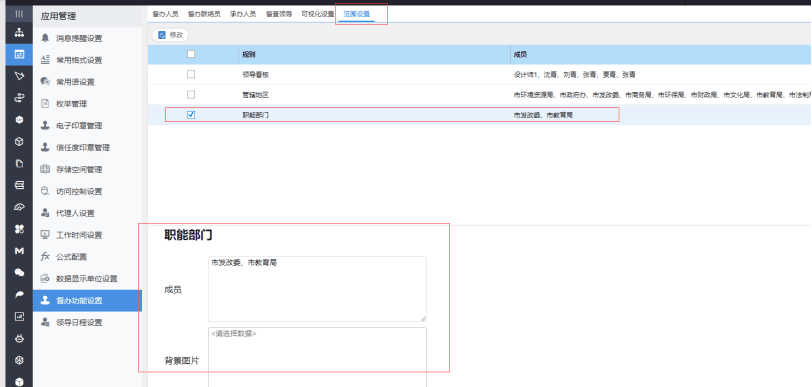This screenshot has height=387, width=812.
Task: Select the 范围设置 tab
Action: [x=357, y=14]
